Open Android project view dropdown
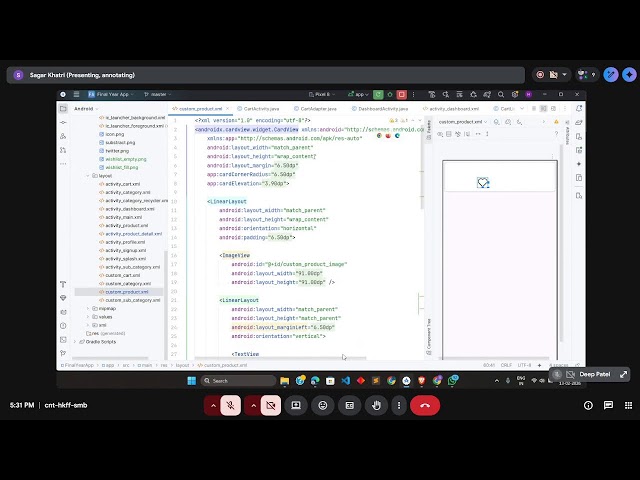The height and width of the screenshot is (480, 640). (86, 109)
